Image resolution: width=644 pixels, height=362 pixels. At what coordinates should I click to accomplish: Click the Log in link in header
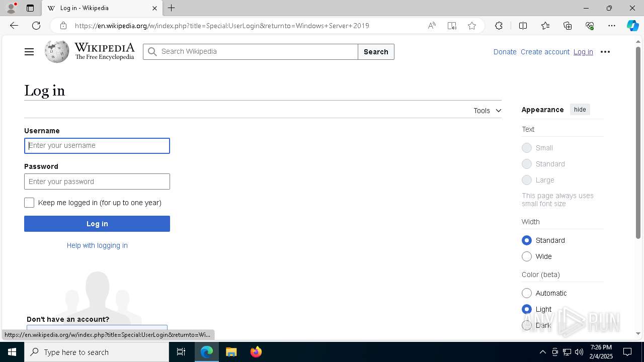[x=583, y=52]
